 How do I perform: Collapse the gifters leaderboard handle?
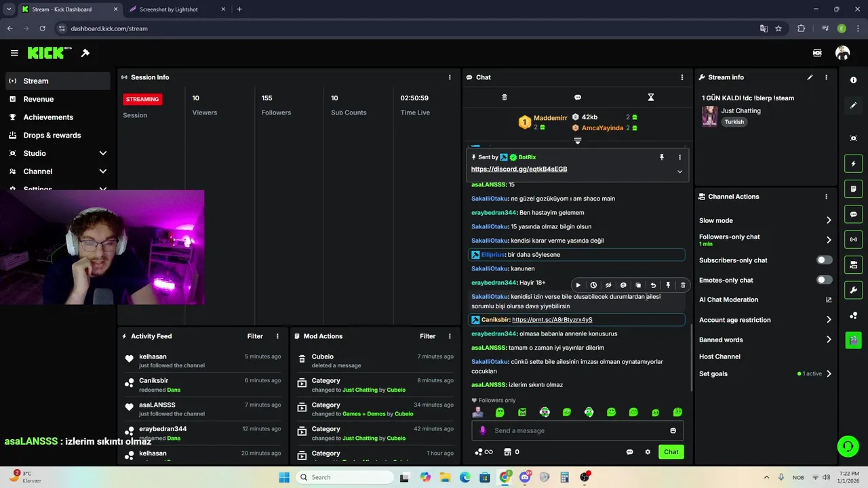(577, 140)
